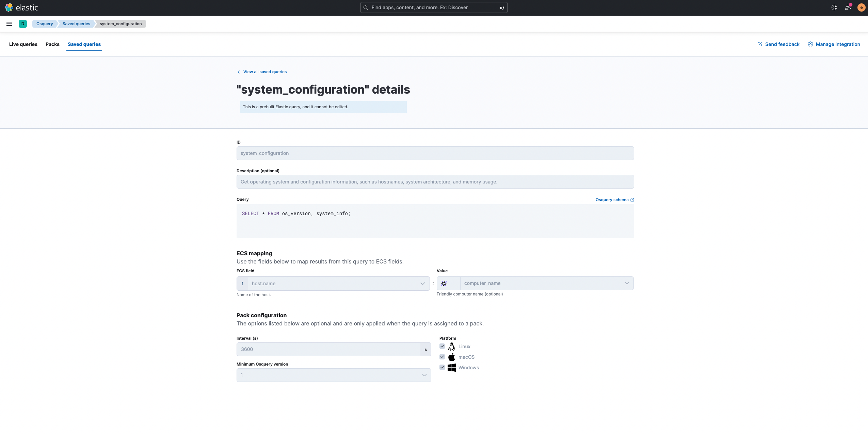The image size is (868, 434).
Task: Open the user profile avatar menu
Action: [861, 7]
